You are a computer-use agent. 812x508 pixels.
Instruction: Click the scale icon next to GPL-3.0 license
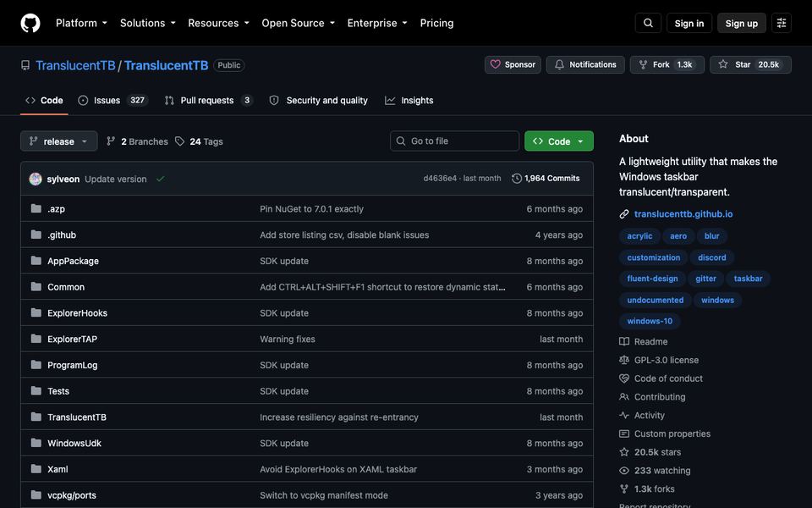[624, 360]
